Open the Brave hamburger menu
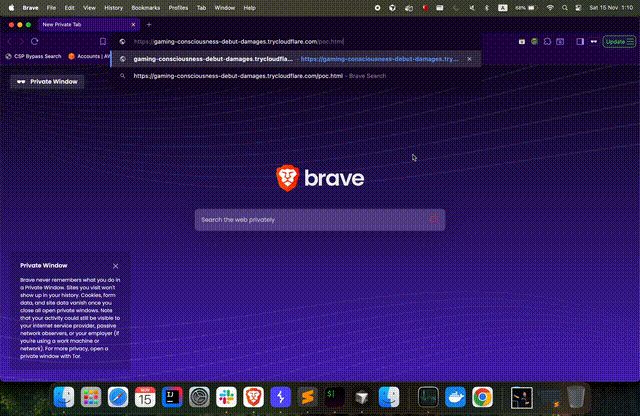 pos(632,42)
